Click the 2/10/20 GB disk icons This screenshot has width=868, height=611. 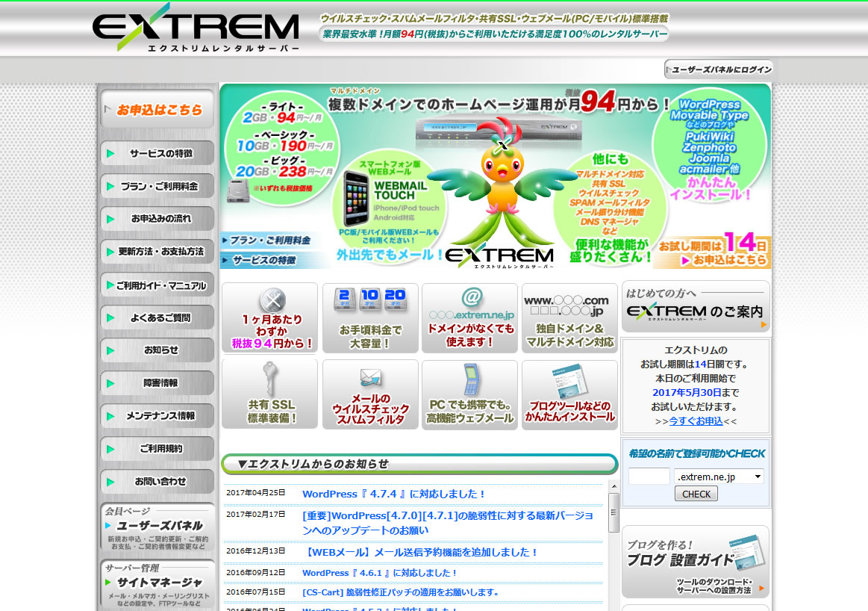369,300
